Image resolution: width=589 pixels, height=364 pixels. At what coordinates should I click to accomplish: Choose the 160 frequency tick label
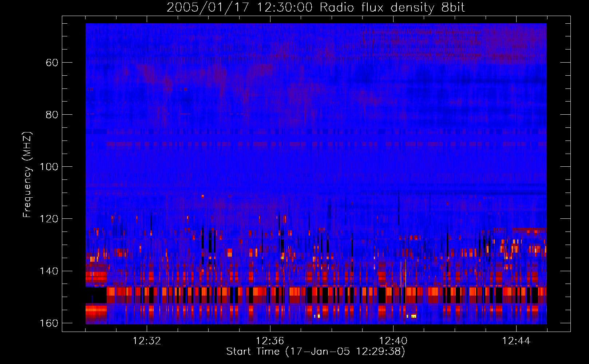tap(49, 323)
